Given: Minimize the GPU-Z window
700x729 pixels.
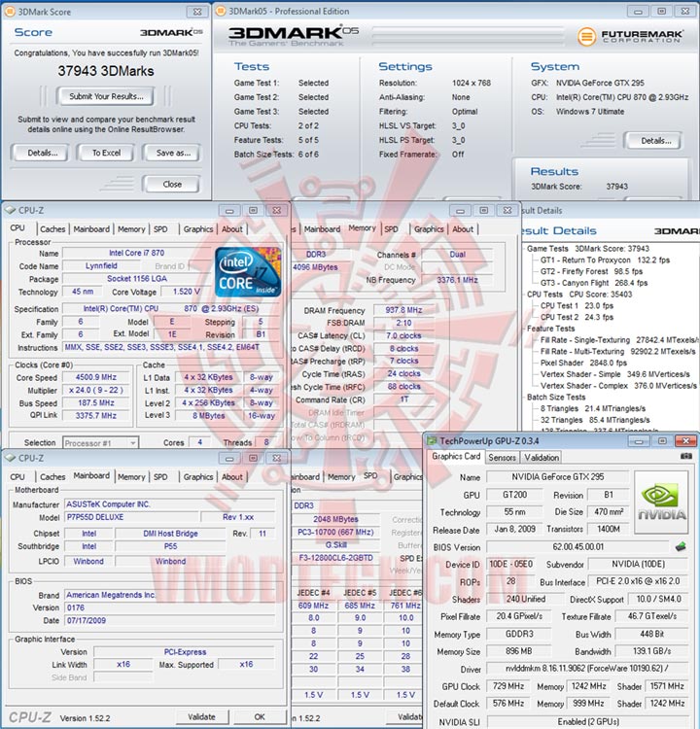Looking at the screenshot, I should click(x=639, y=440).
